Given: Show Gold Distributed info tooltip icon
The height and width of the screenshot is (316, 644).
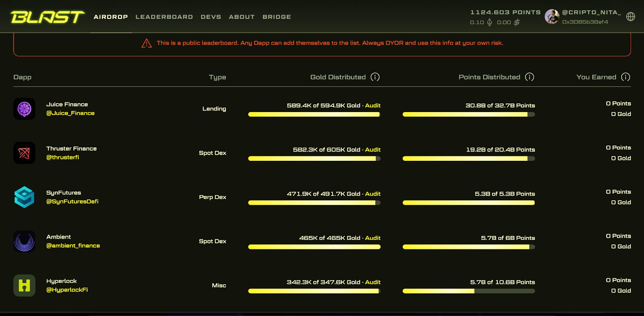Looking at the screenshot, I should 375,77.
